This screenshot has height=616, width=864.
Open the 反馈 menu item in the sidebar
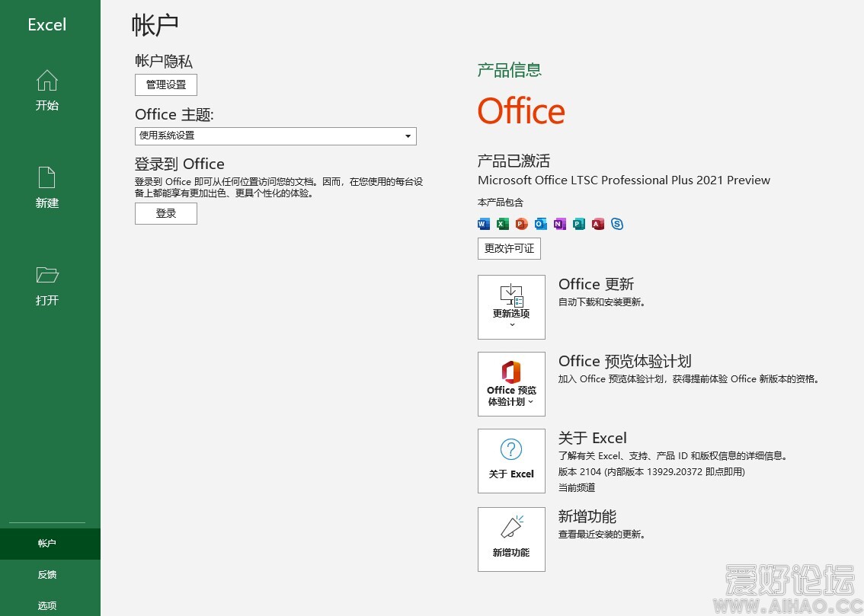tap(46, 574)
